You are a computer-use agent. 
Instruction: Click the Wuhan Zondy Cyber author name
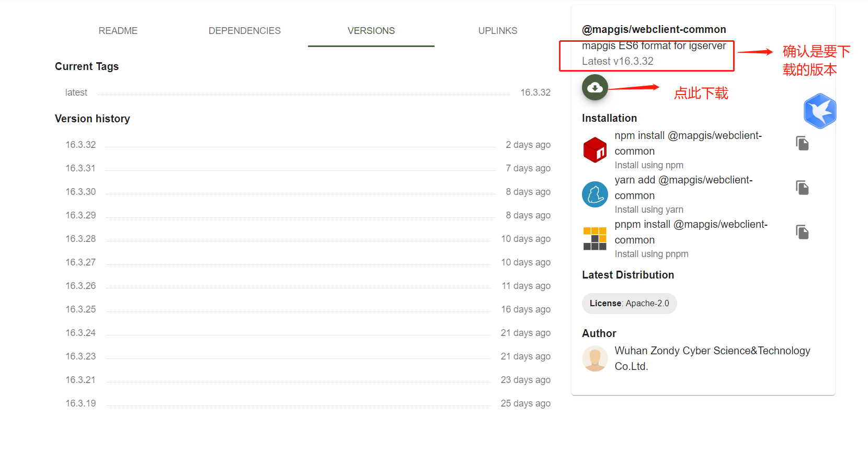(x=712, y=358)
